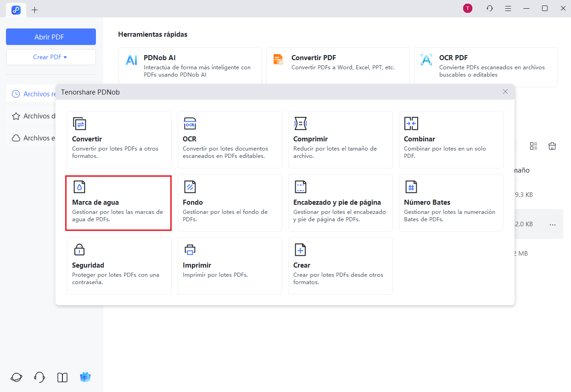Close the Tenorshare PDNob dialog
This screenshot has height=392, width=571.
505,92
